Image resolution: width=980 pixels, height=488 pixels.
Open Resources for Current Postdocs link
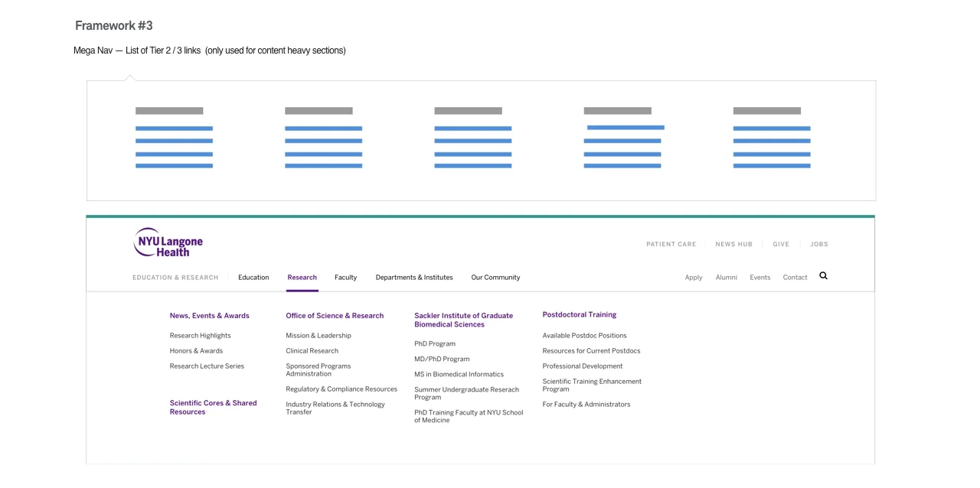[591, 351]
